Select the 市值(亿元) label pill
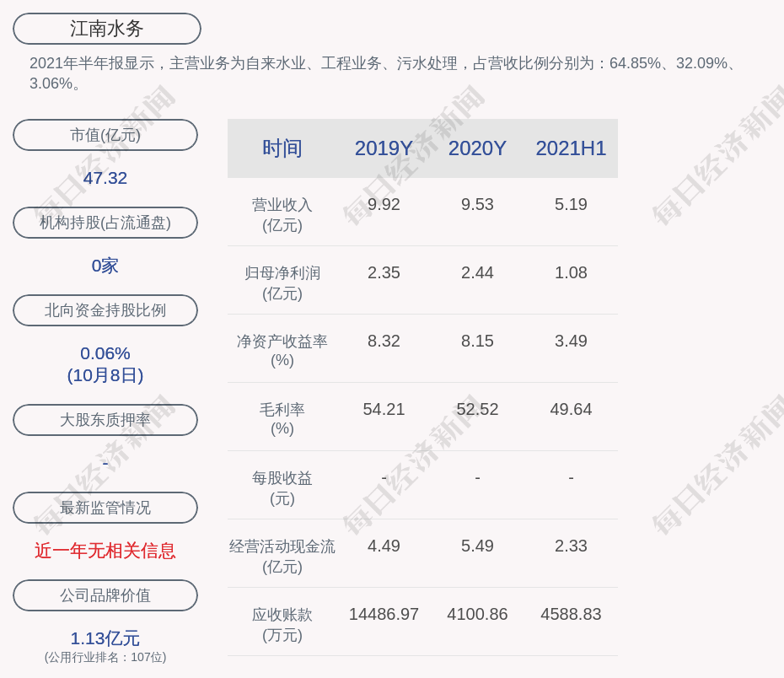Image resolution: width=784 pixels, height=678 pixels. (x=105, y=135)
